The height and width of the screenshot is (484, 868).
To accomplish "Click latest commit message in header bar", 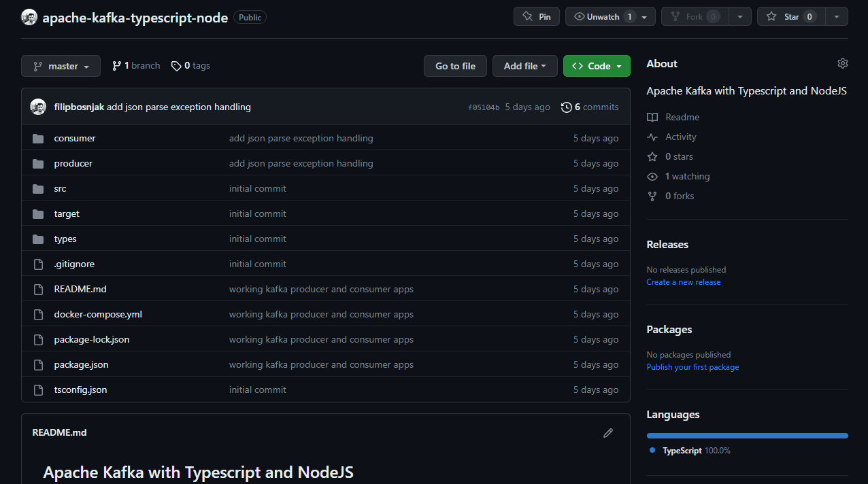I will 179,107.
